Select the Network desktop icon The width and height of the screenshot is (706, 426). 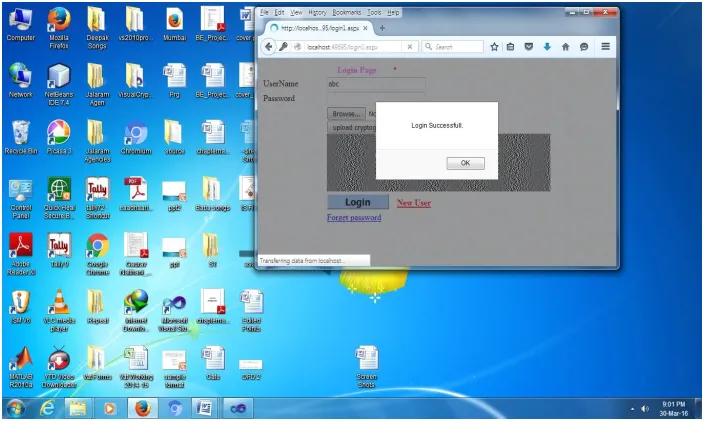[x=21, y=81]
